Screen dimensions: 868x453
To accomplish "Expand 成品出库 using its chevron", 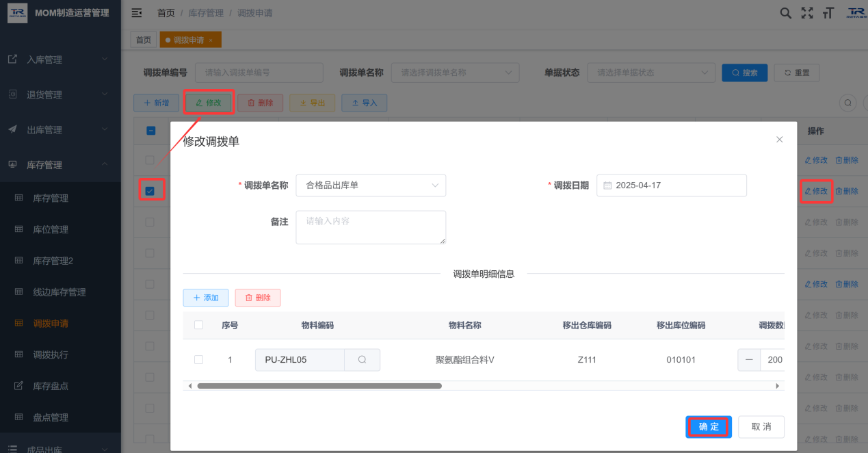I will tap(105, 449).
